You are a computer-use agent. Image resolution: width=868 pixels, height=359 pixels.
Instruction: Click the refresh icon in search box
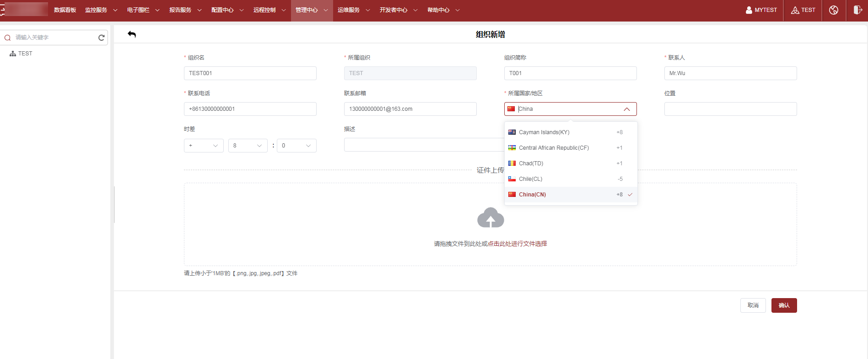pos(102,38)
